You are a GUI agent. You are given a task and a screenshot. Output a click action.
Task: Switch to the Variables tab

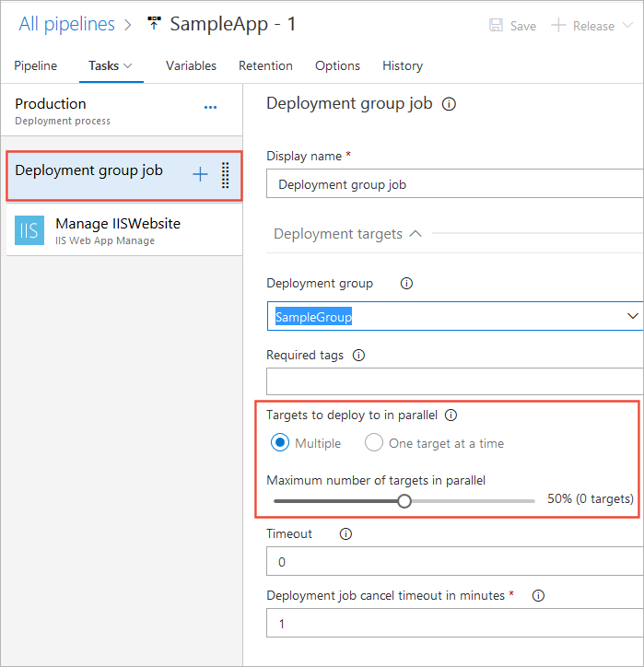(x=191, y=65)
